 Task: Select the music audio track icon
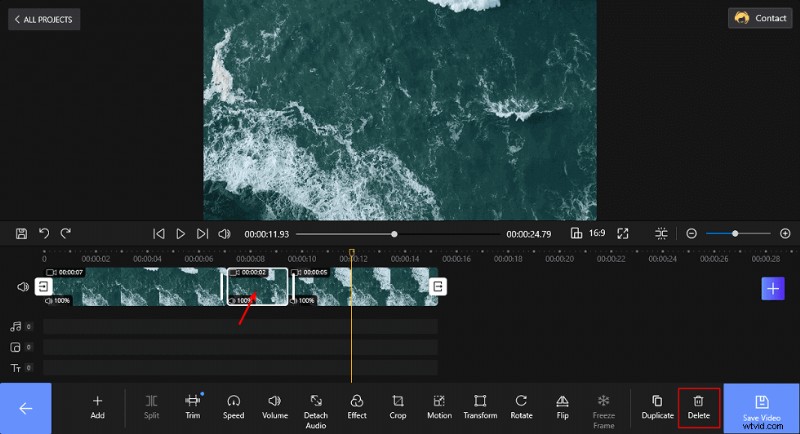[x=16, y=326]
